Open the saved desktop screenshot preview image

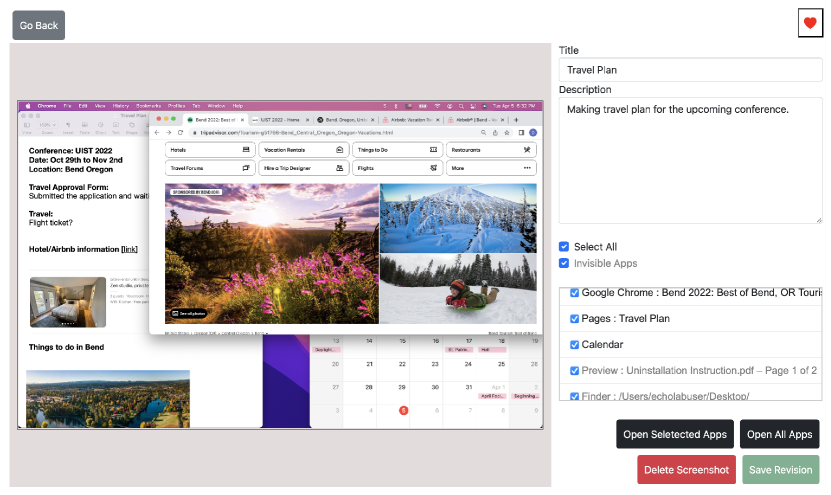coord(280,264)
